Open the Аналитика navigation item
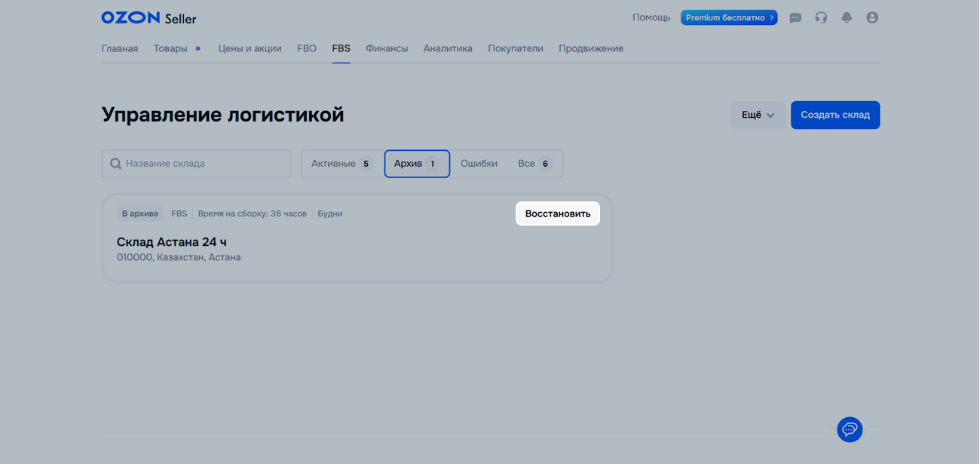980x464 pixels. [x=448, y=48]
